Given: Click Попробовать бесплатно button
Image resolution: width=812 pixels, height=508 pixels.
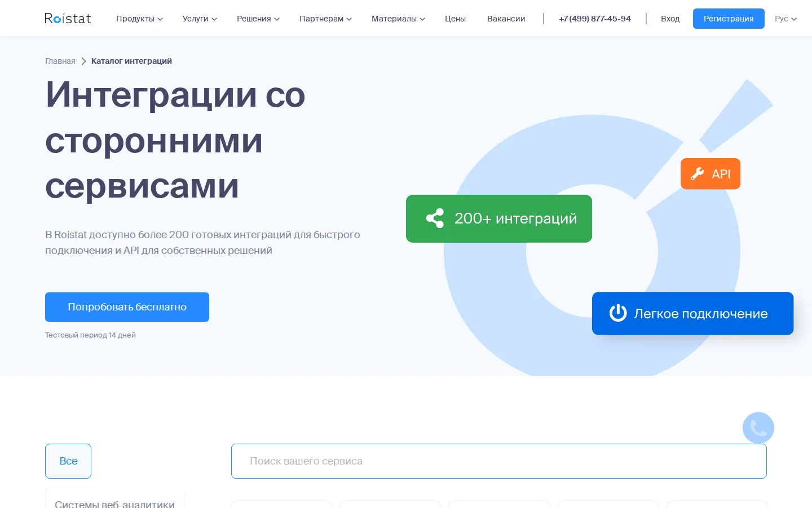Looking at the screenshot, I should [127, 307].
